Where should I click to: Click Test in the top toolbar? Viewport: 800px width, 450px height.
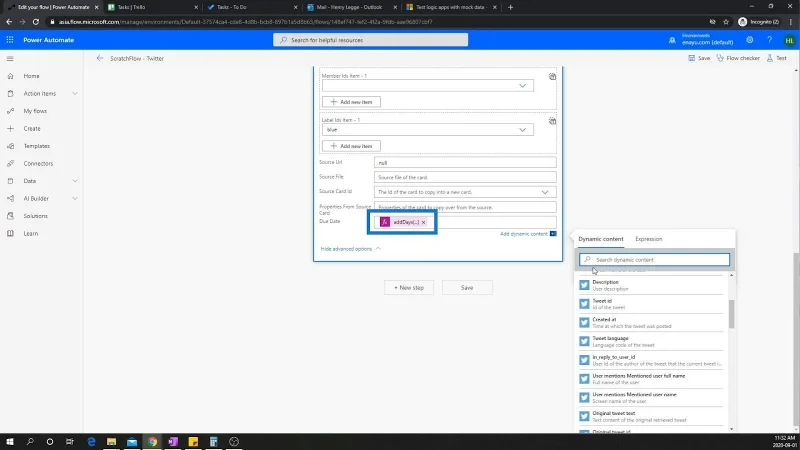click(776, 58)
